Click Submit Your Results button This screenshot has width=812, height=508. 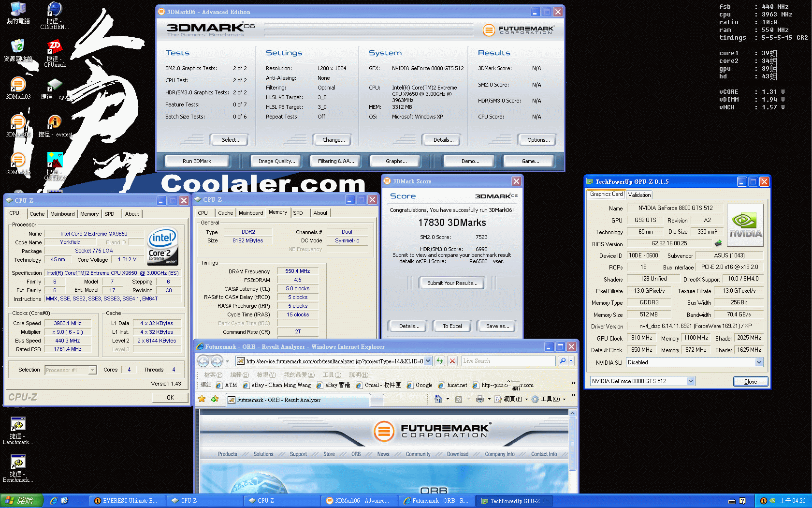point(452,283)
